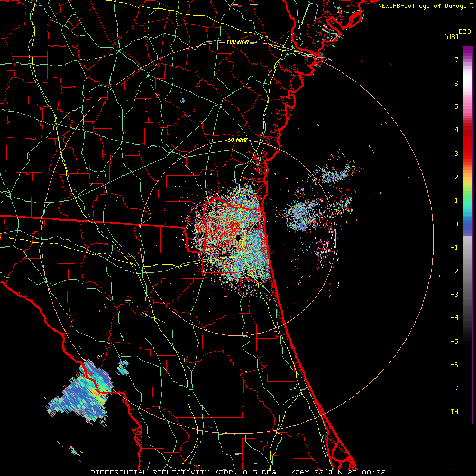Click the -5 value on the color scale
476x476 pixels.
click(454, 341)
